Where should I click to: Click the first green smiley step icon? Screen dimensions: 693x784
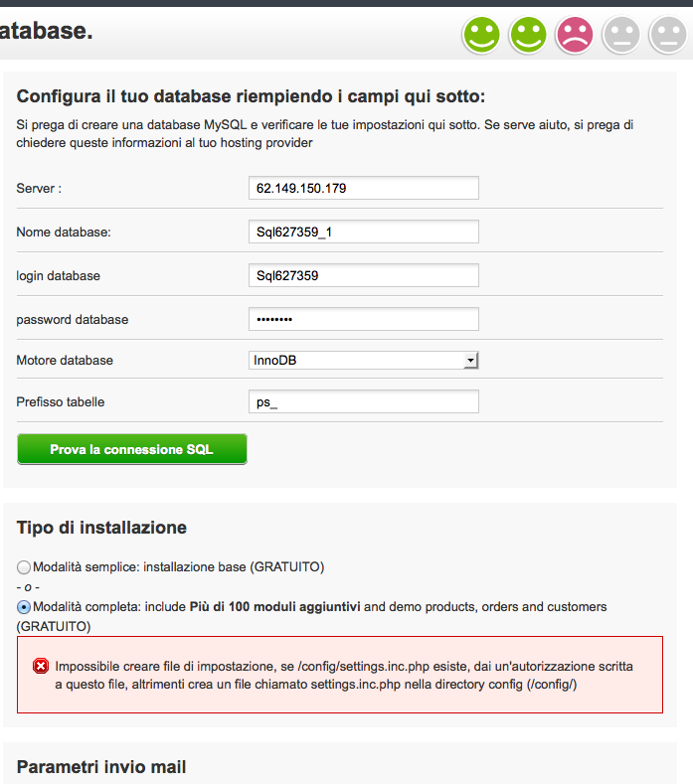click(481, 36)
